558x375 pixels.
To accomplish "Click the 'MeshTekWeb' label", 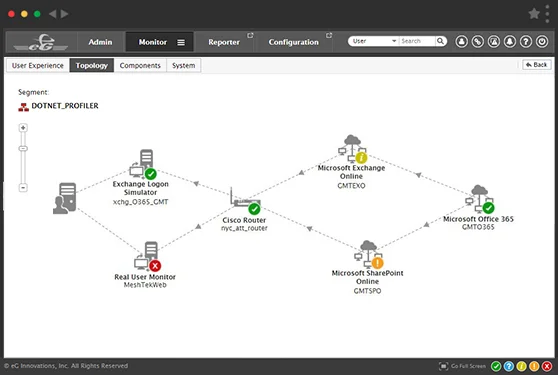I will (145, 285).
